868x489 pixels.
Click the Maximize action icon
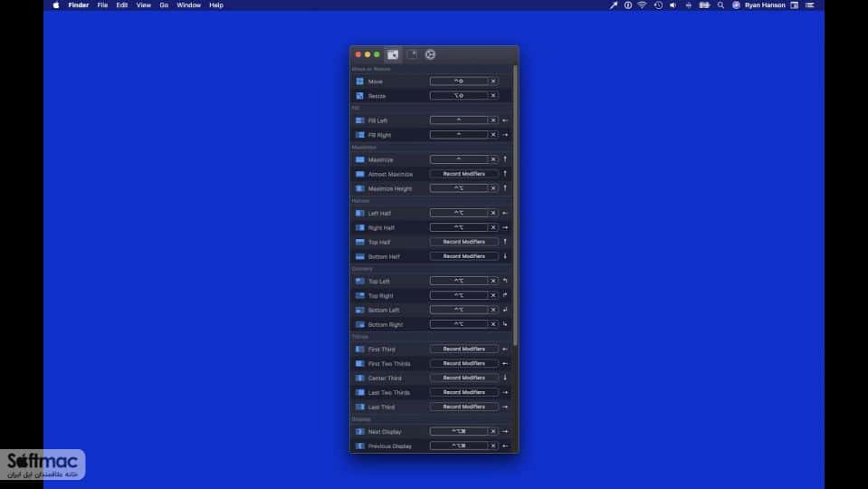pos(360,159)
